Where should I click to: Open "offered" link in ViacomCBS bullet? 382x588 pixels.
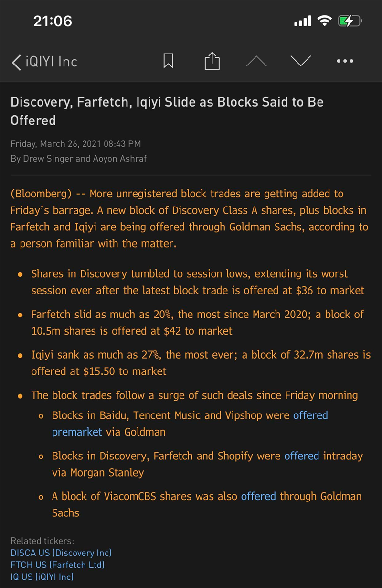(258, 496)
